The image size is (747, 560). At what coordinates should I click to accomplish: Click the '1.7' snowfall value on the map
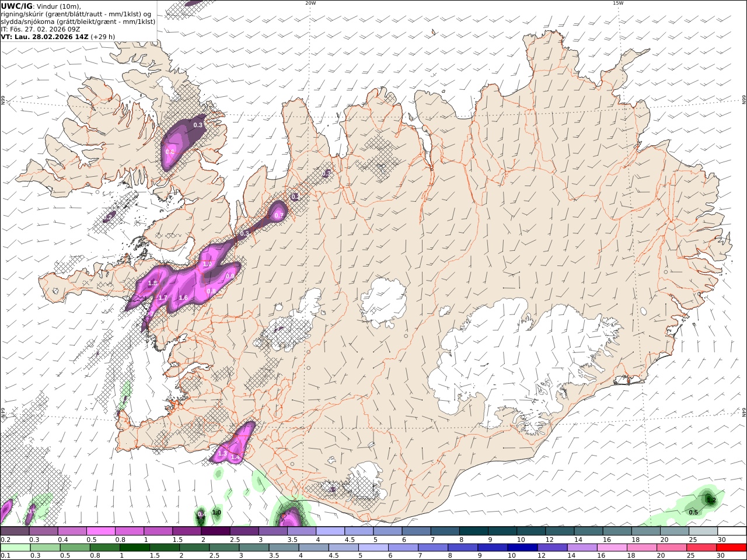tap(163, 298)
